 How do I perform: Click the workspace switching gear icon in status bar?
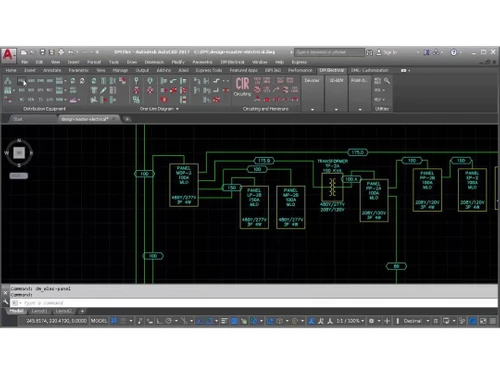[x=371, y=321]
